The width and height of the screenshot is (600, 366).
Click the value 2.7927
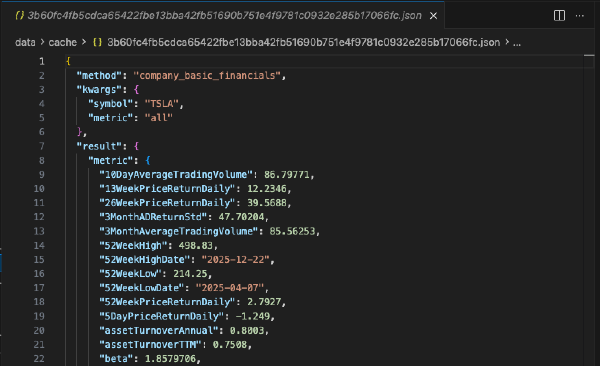(x=264, y=302)
